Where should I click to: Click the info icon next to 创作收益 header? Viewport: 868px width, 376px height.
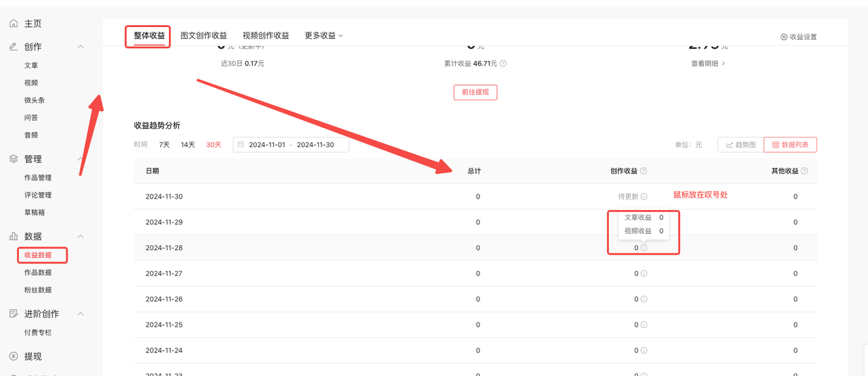(x=644, y=171)
